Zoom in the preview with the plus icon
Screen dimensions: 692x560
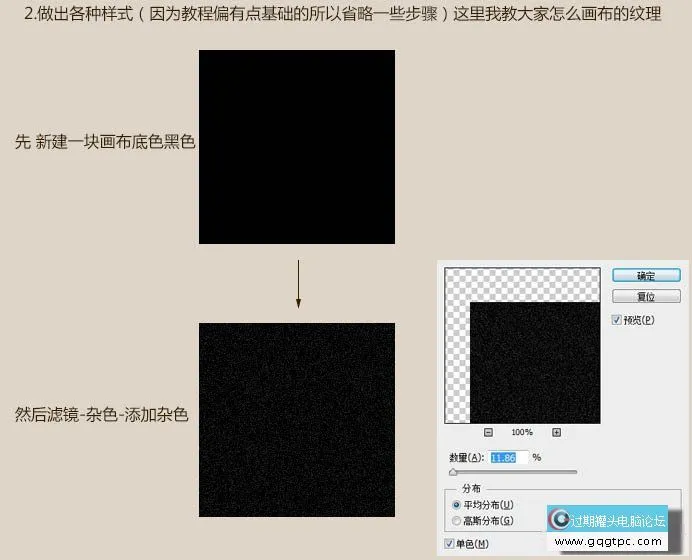tap(557, 432)
